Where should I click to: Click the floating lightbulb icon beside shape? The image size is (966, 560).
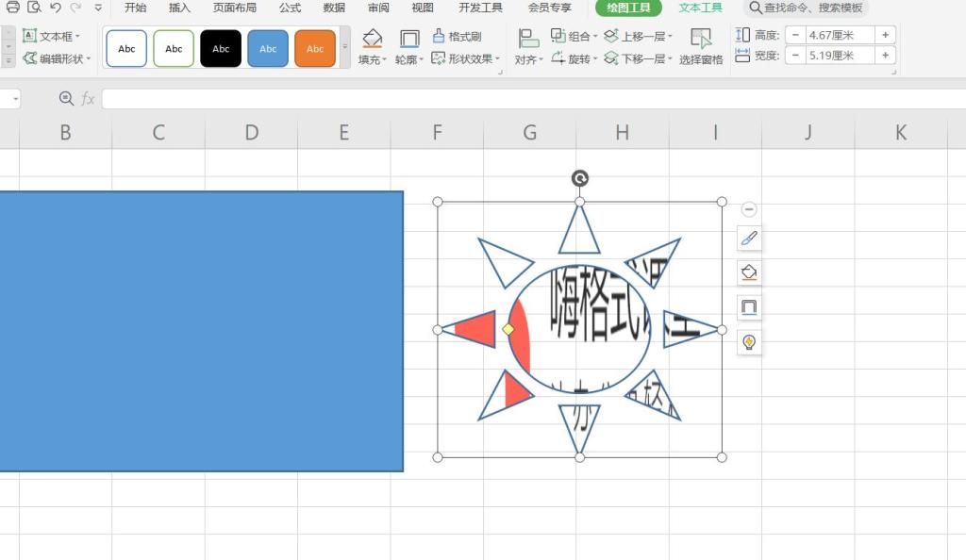coord(749,342)
